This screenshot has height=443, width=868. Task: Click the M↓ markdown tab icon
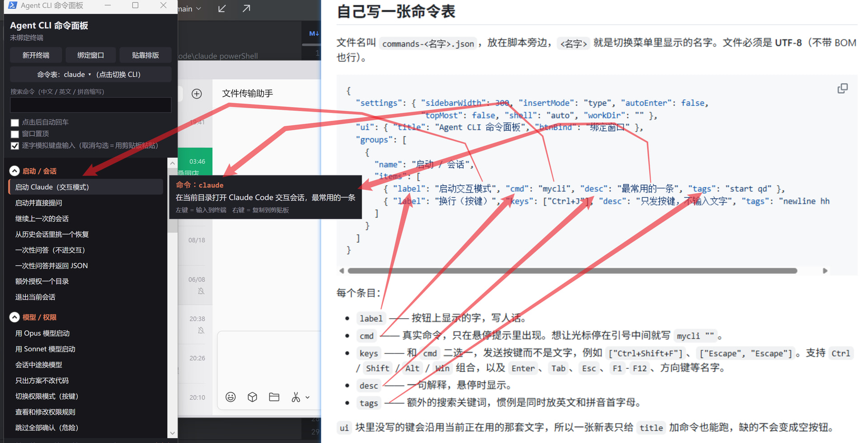(314, 33)
